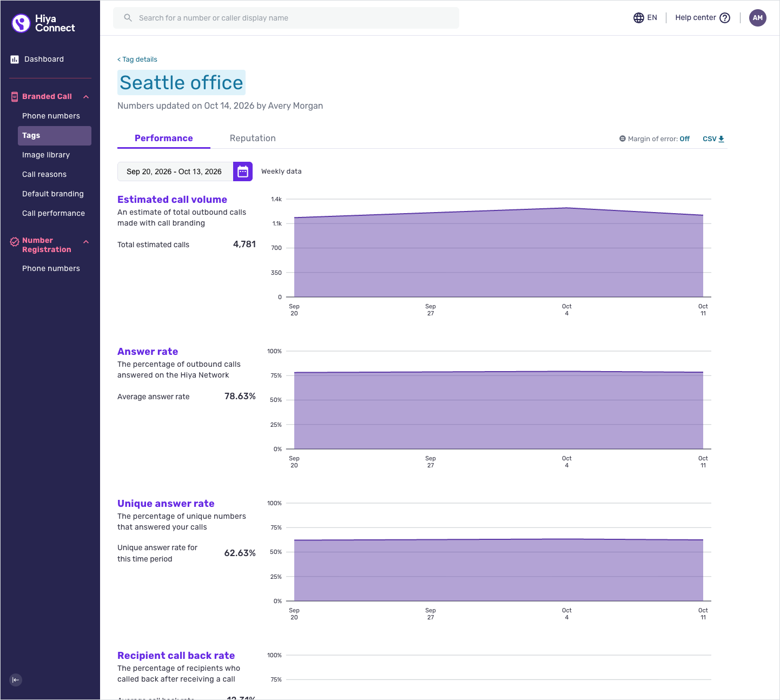Open Default branding settings
Screen dimensions: 780x700
[x=53, y=194]
